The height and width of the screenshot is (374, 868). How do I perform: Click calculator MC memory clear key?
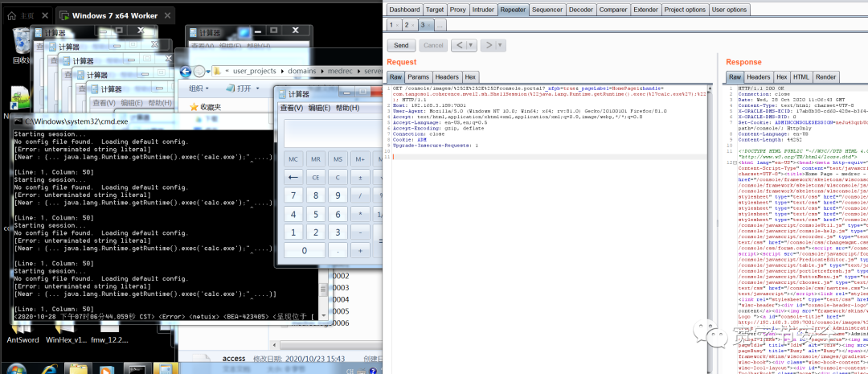293,159
